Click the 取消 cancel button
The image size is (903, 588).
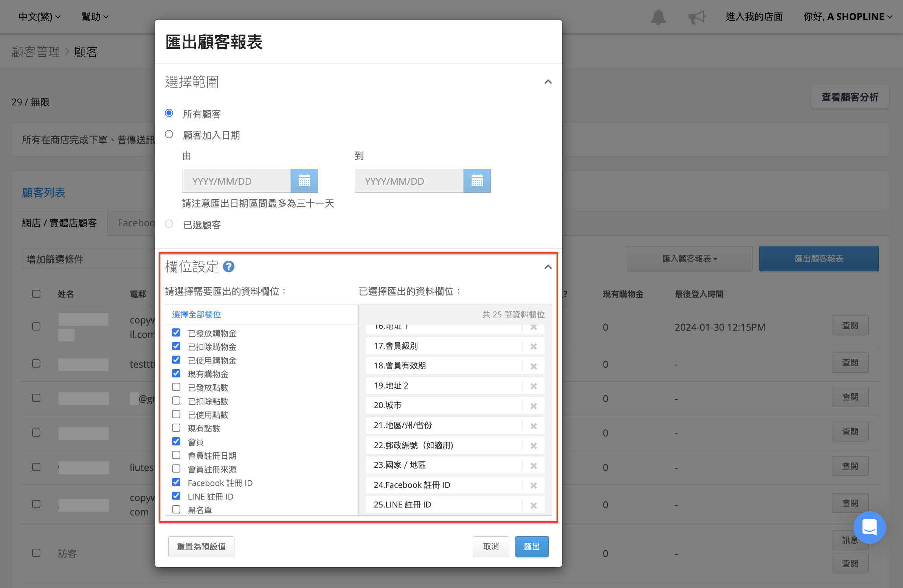pyautogui.click(x=490, y=546)
